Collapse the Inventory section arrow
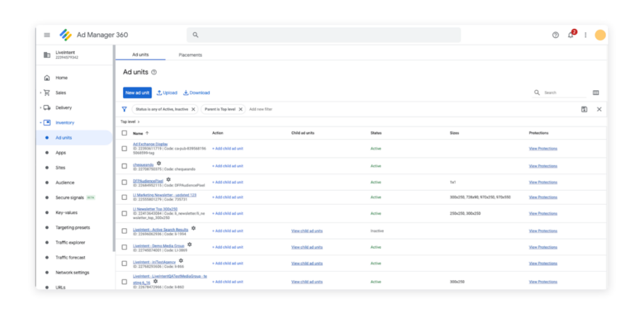The image size is (644, 314). pyautogui.click(x=40, y=122)
